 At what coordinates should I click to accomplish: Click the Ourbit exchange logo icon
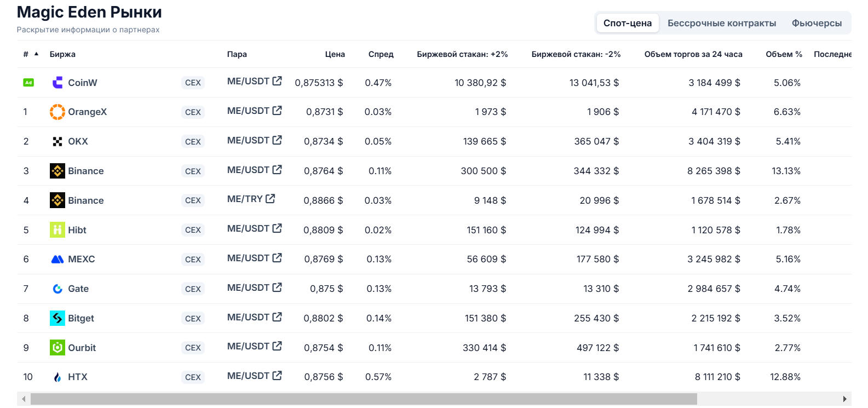click(x=57, y=348)
